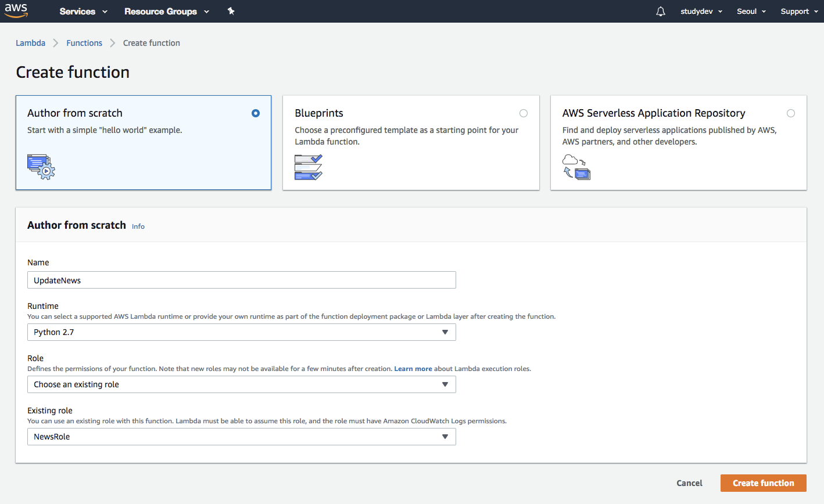Open the Role dropdown showing Choose an existing role
Image resolution: width=824 pixels, height=504 pixels.
(242, 384)
